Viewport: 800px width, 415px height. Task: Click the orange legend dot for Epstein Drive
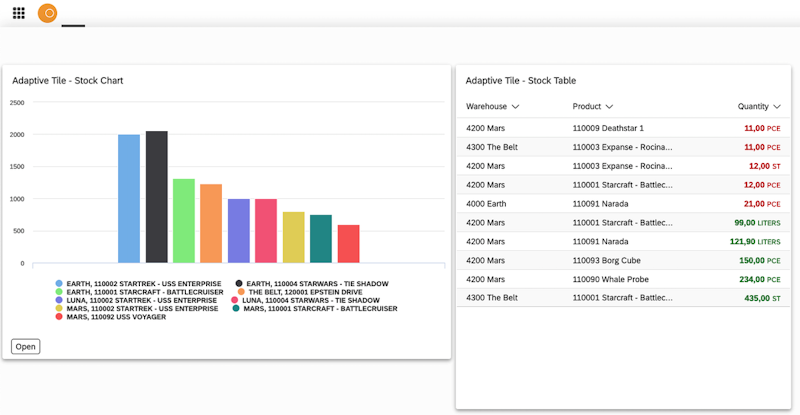pyautogui.click(x=241, y=292)
